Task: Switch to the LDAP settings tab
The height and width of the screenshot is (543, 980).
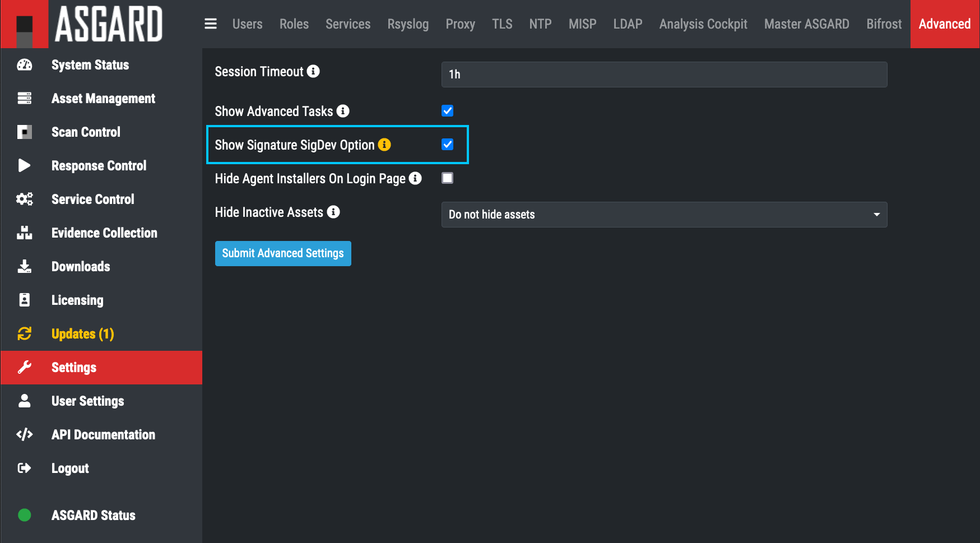Action: click(x=628, y=24)
